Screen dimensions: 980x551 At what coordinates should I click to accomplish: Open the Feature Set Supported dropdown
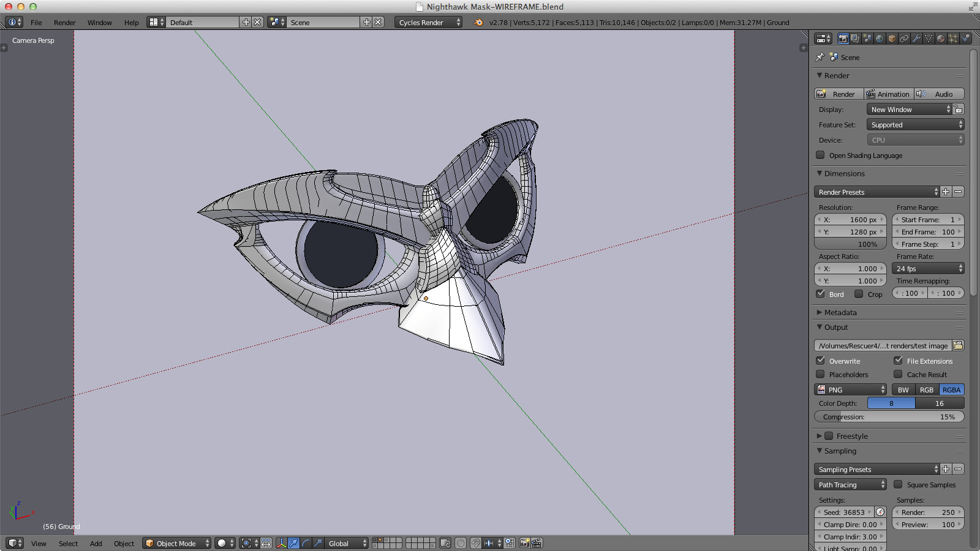916,124
